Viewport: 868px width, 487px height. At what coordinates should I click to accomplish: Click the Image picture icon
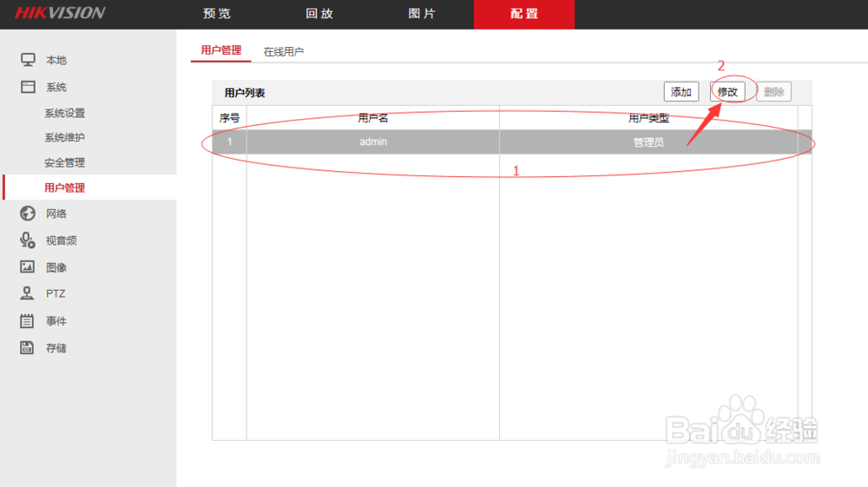27,267
